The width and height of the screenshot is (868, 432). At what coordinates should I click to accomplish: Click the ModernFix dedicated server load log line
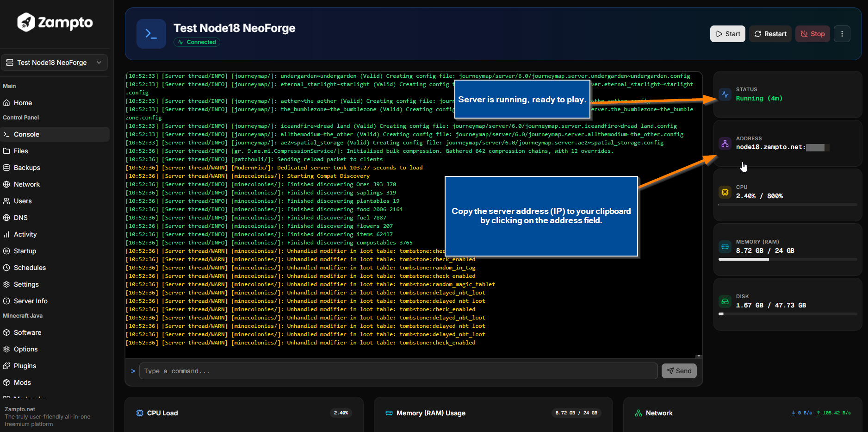(274, 168)
